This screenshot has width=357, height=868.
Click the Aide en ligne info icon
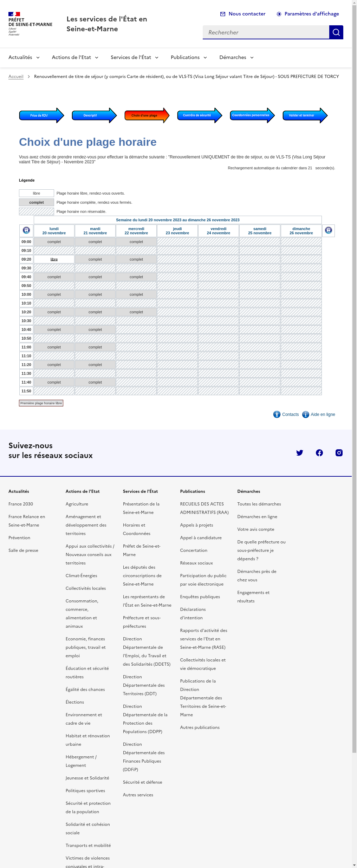(x=306, y=415)
